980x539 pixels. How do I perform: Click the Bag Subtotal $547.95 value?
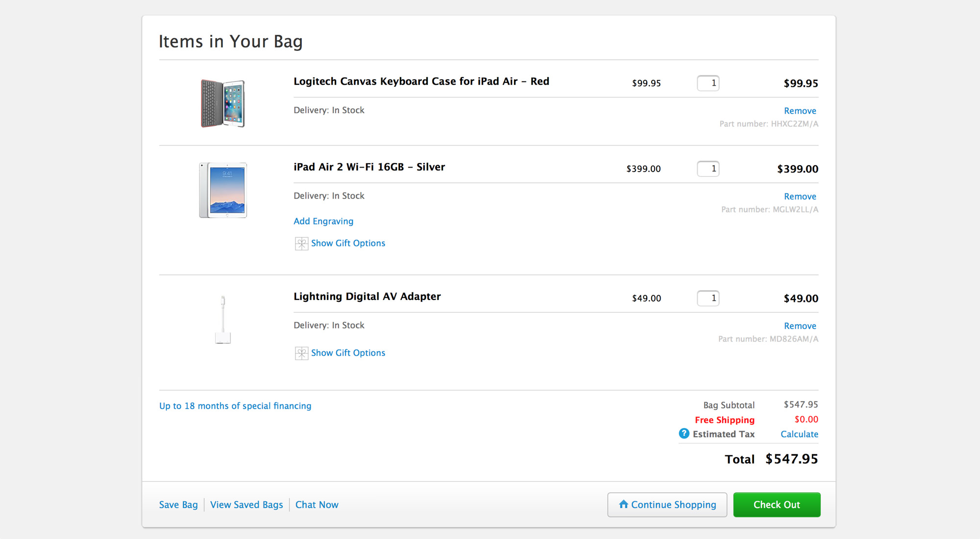click(x=801, y=405)
